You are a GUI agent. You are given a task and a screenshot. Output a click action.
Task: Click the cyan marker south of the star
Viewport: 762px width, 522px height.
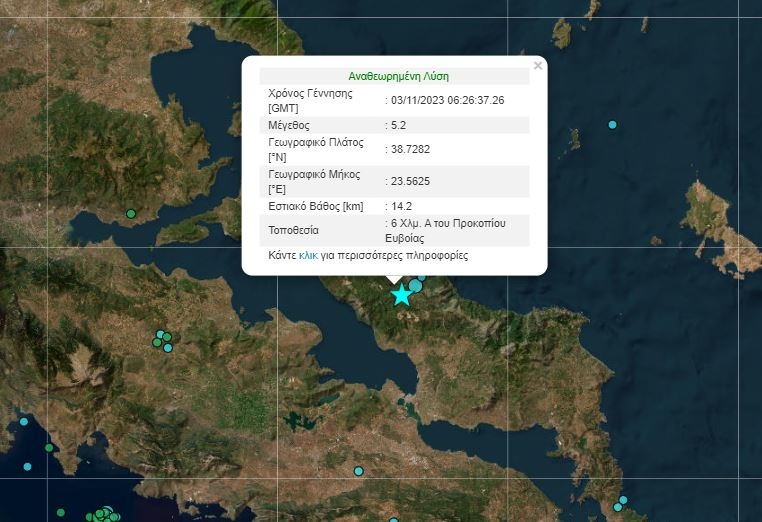[358, 471]
